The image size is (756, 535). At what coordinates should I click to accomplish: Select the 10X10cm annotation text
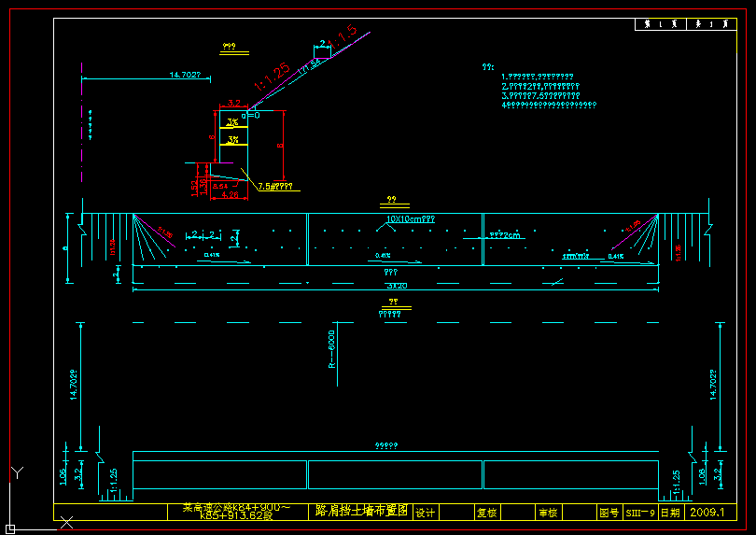410,218
